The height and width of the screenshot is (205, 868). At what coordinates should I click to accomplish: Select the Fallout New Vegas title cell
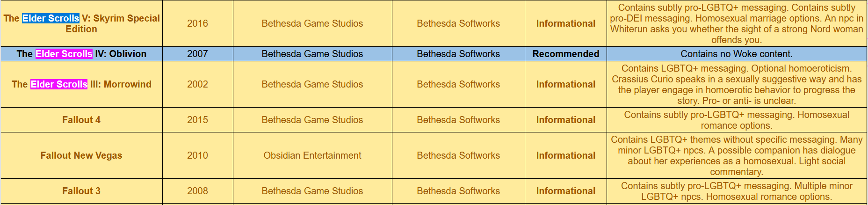81,155
